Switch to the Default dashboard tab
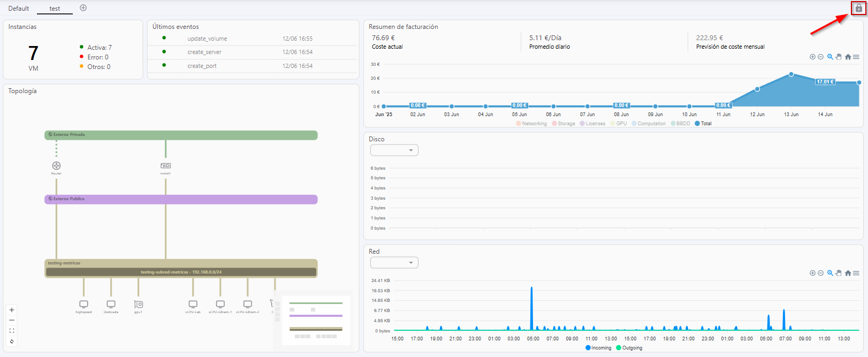This screenshot has height=357, width=868. point(19,9)
